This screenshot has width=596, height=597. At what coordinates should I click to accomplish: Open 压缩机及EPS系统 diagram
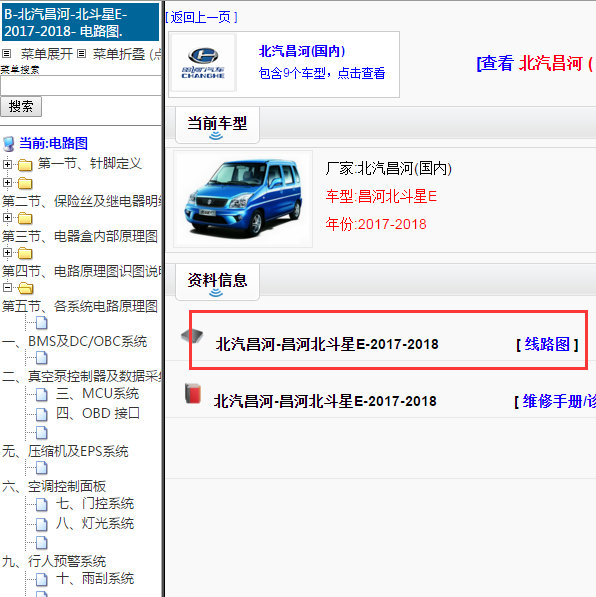coord(66,452)
